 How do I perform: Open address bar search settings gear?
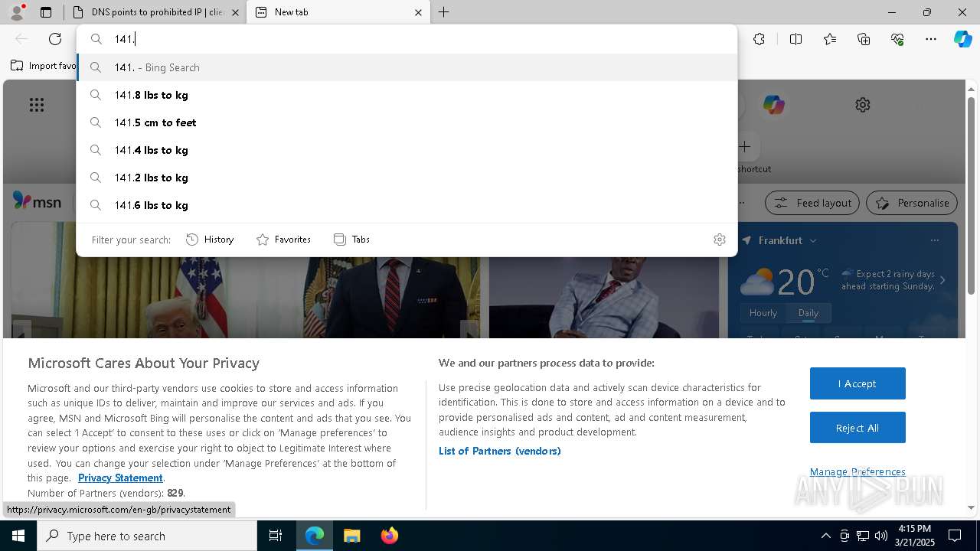720,240
